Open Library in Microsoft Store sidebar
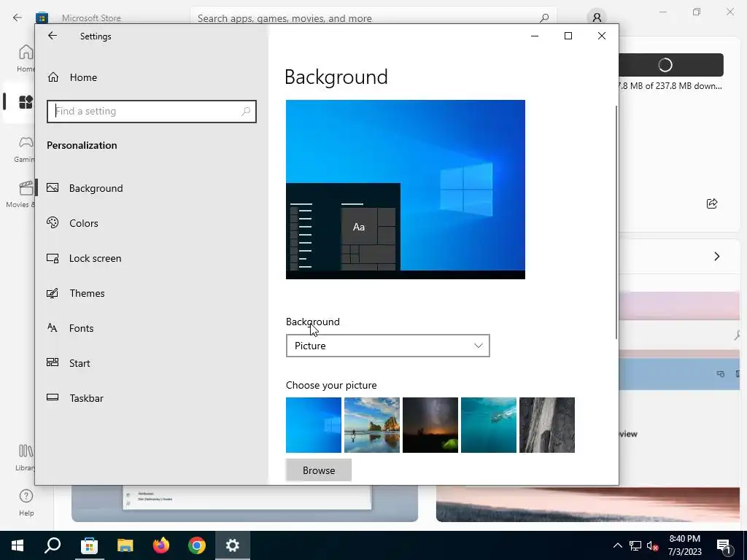 26,457
